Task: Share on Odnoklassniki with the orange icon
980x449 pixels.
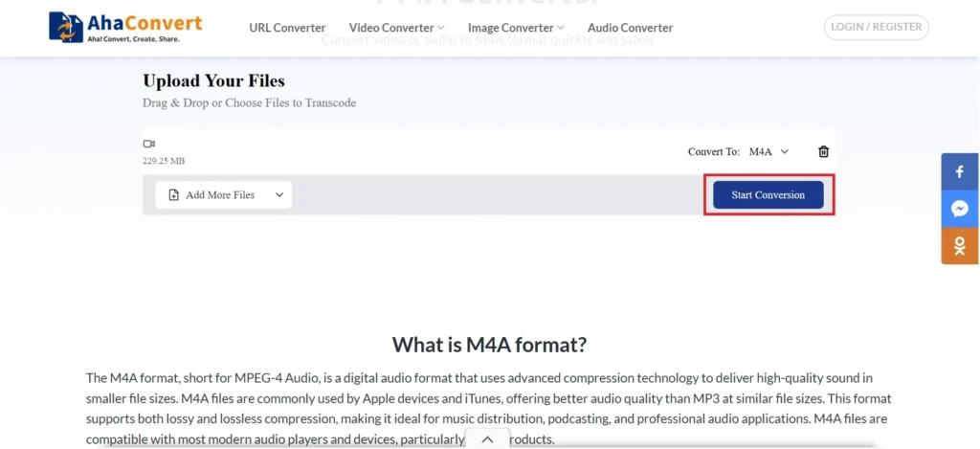Action: 960,246
